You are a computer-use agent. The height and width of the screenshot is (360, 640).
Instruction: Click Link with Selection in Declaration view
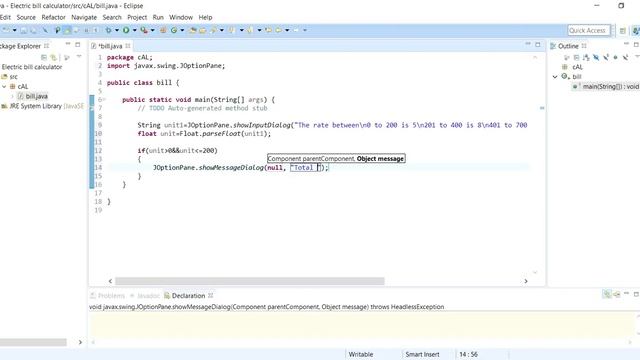coord(607,294)
